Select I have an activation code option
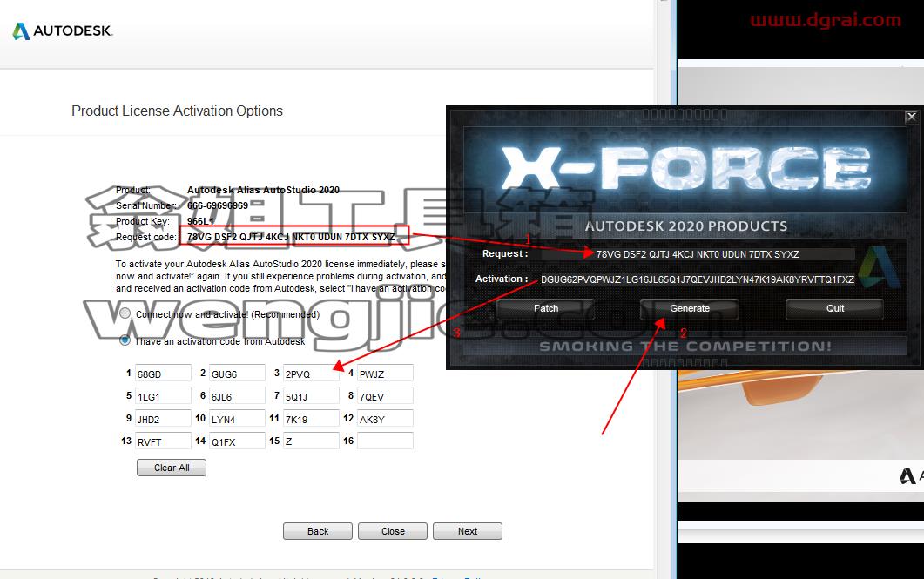Image resolution: width=924 pixels, height=579 pixels. click(125, 340)
